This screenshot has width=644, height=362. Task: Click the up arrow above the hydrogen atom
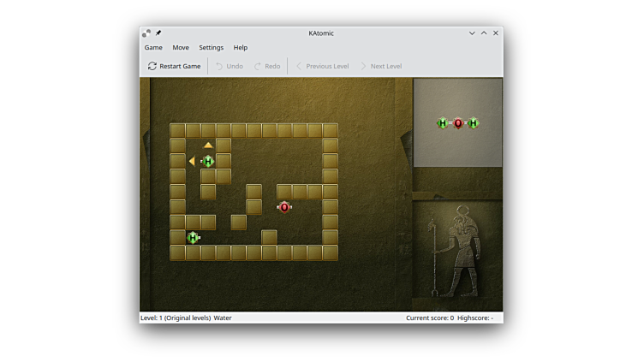coord(208,145)
